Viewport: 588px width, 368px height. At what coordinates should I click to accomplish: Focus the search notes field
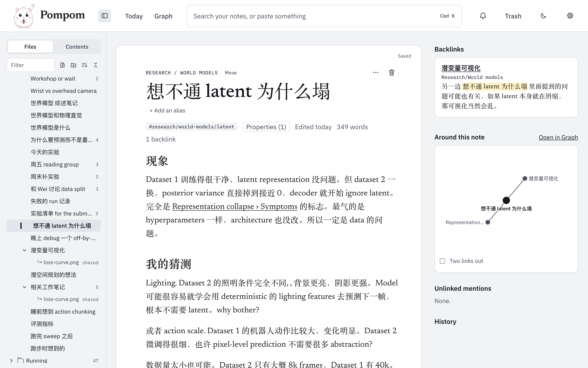pos(324,16)
